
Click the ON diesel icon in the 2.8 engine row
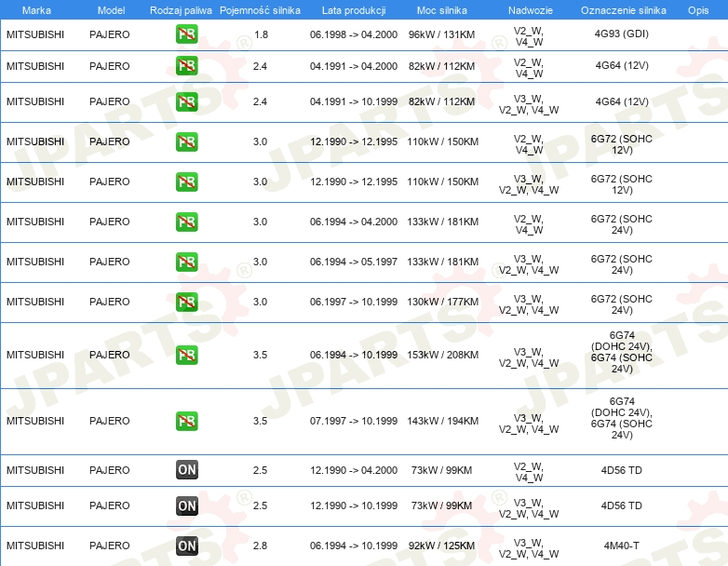tap(186, 546)
